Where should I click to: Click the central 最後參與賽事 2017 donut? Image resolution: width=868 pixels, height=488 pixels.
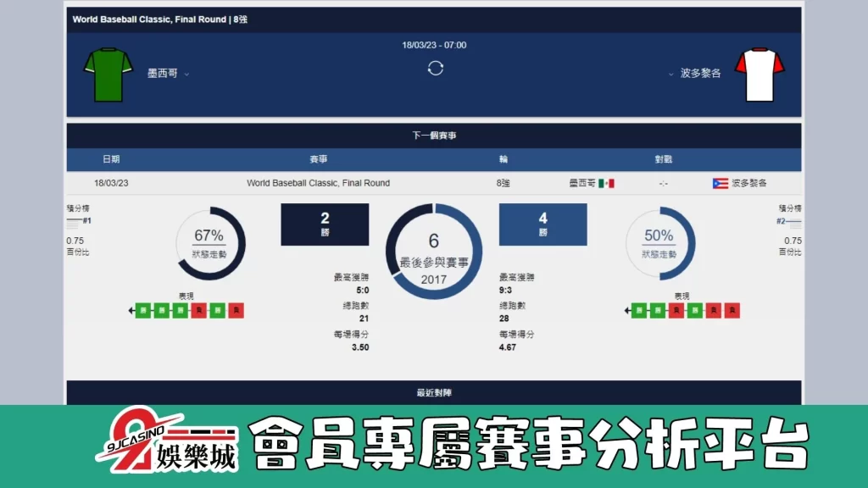(x=434, y=246)
